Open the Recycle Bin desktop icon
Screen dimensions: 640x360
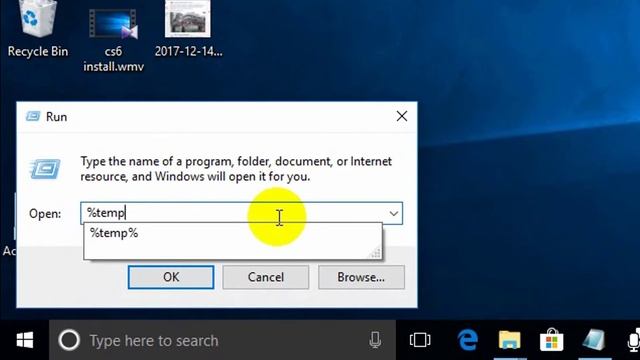pos(38,29)
